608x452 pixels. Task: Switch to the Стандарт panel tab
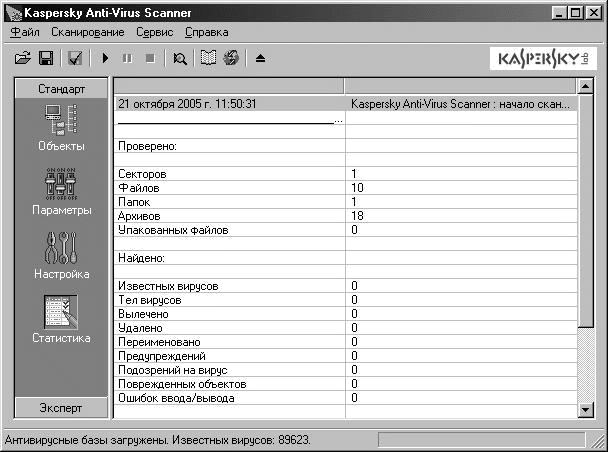61,89
